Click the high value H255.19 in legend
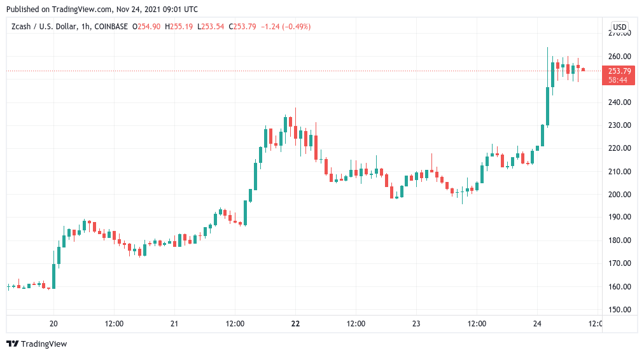This screenshot has height=355, width=644. tap(179, 27)
